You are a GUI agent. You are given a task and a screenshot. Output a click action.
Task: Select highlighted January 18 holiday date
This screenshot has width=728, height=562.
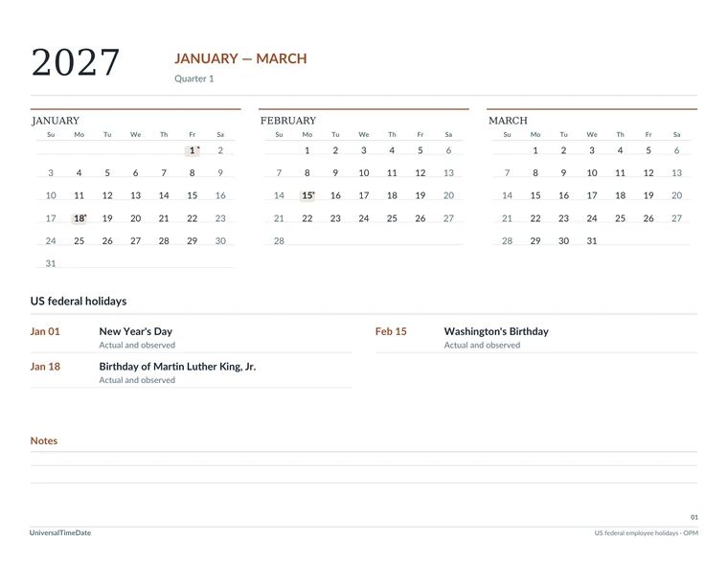tap(80, 218)
